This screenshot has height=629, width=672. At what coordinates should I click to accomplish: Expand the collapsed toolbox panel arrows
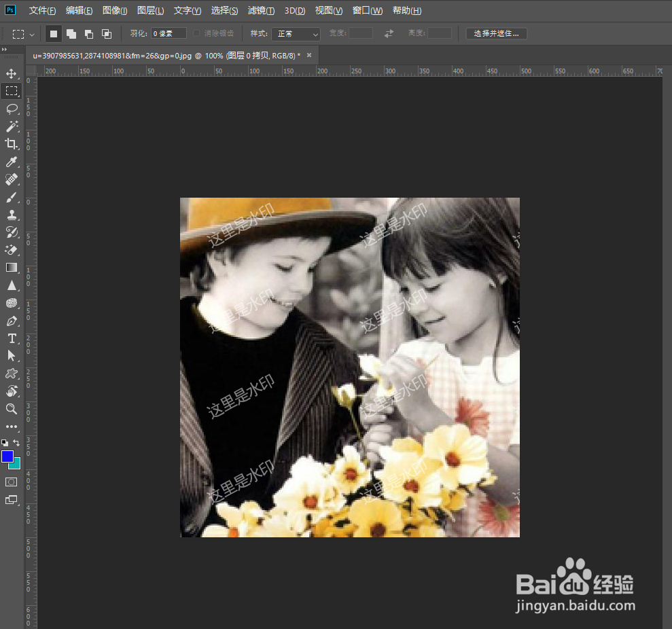(x=4, y=50)
